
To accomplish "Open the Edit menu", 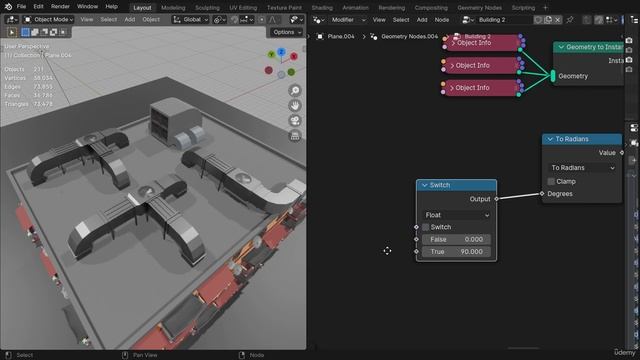I will 38,7.
